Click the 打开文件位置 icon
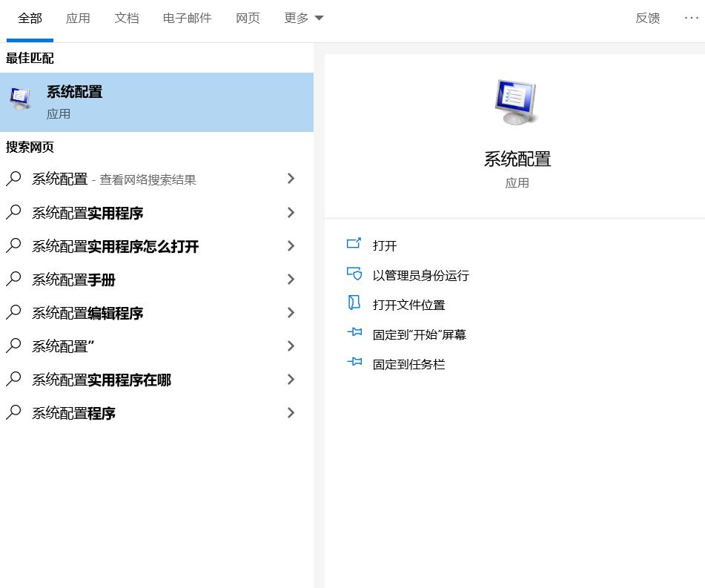705x588 pixels. 355,304
